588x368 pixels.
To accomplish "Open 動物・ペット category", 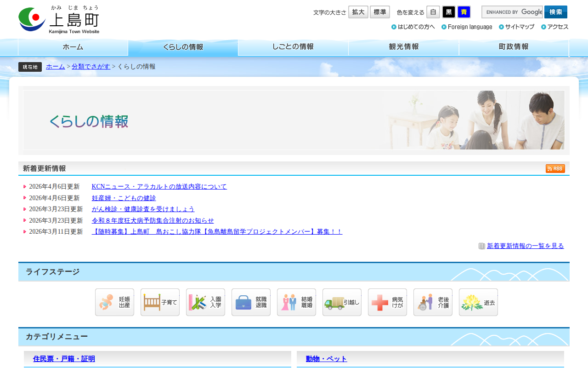I will coord(327,359).
